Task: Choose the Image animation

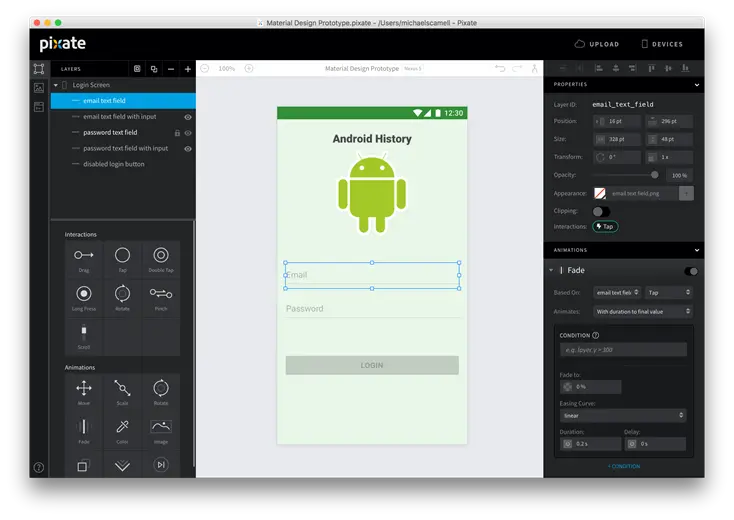Action: [161, 431]
